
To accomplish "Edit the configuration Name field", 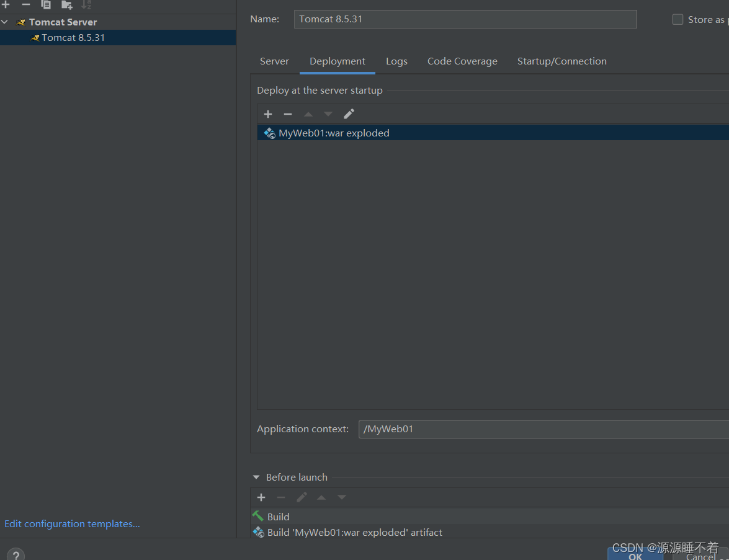I will (x=465, y=19).
